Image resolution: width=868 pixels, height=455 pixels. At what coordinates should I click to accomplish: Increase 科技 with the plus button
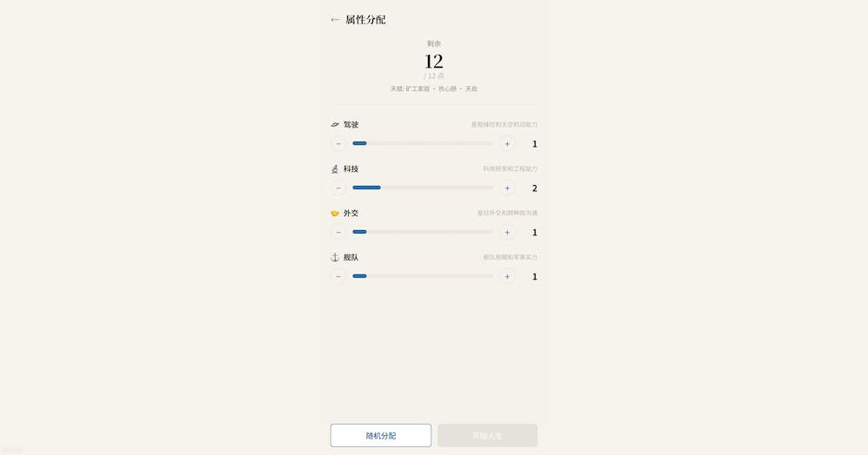click(507, 188)
